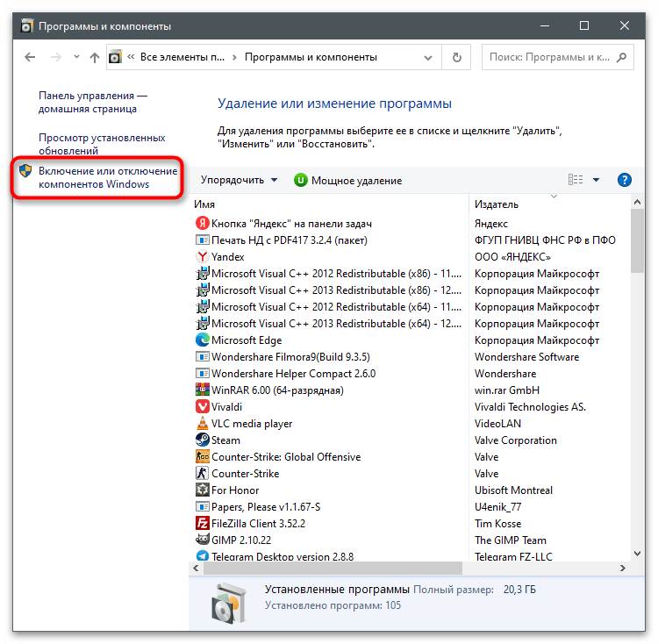Select Counter-Strike: Global Offensive entry
Image resolution: width=658 pixels, height=644 pixels.
286,456
